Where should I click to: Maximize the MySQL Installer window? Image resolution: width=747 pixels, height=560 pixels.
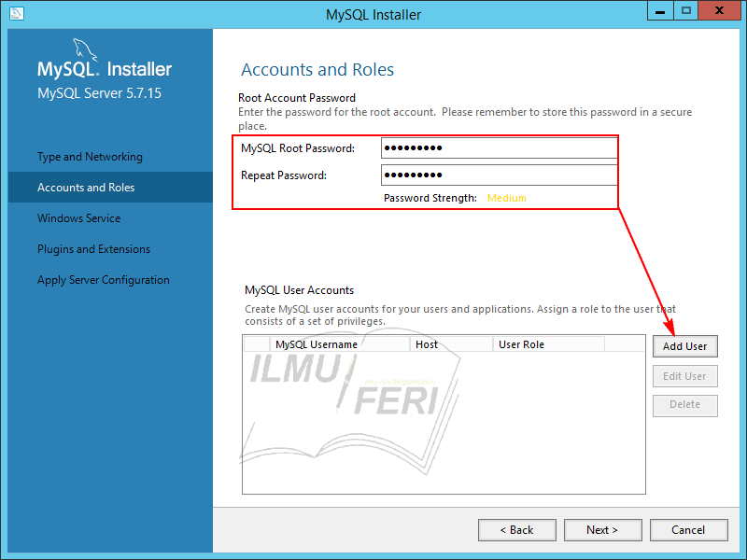point(686,11)
